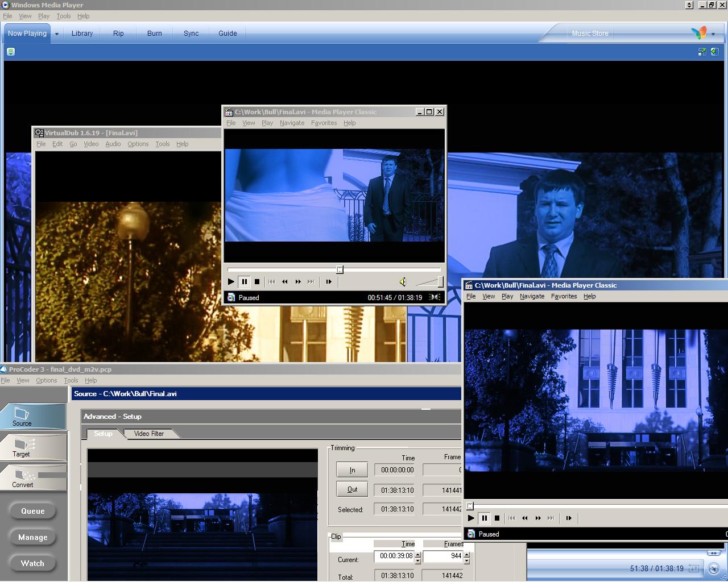The height and width of the screenshot is (582, 728).
Task: Select the Convert section in ProCoder
Action: (x=34, y=477)
